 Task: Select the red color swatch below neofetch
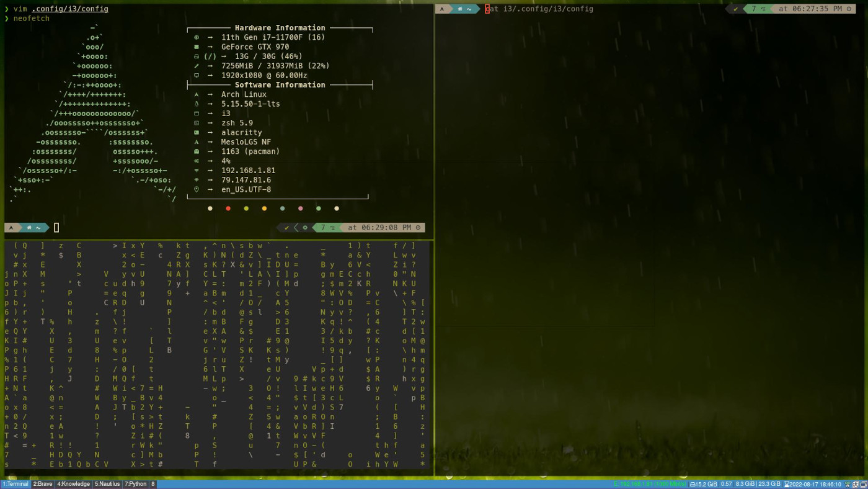[x=228, y=208]
